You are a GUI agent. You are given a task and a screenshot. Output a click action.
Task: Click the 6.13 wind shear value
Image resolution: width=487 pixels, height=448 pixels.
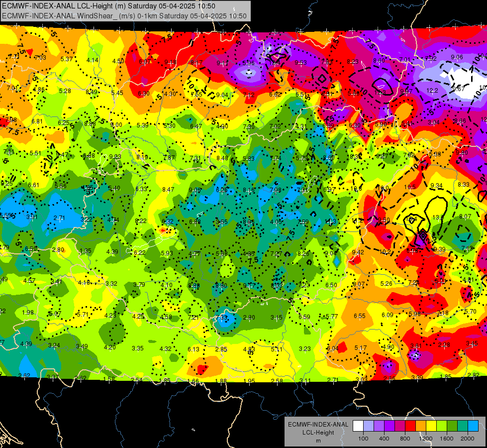(193, 349)
